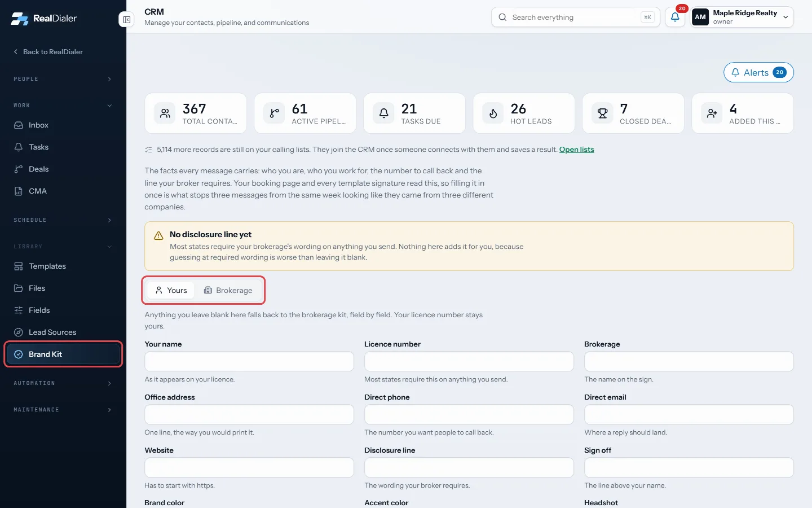The width and height of the screenshot is (812, 508).
Task: Open the Maple Ridge Realty account dropdown
Action: [x=743, y=17]
